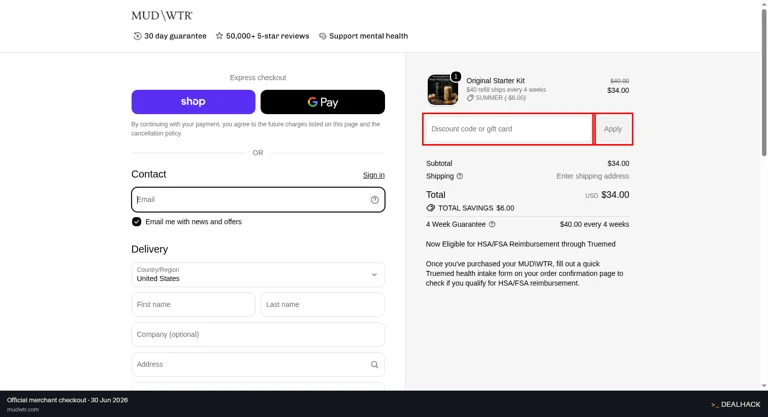Click the 'Express checkout' label
The width and height of the screenshot is (768, 417).
point(258,77)
